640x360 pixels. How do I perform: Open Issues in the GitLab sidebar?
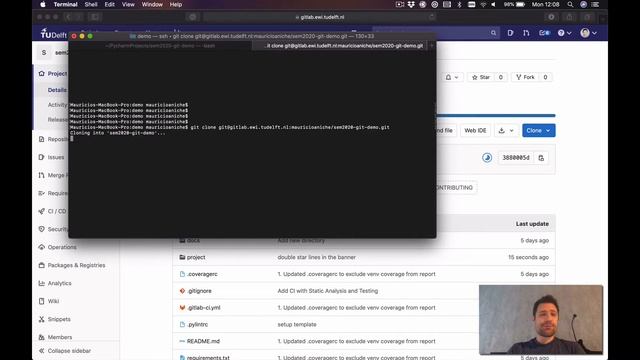[x=56, y=157]
